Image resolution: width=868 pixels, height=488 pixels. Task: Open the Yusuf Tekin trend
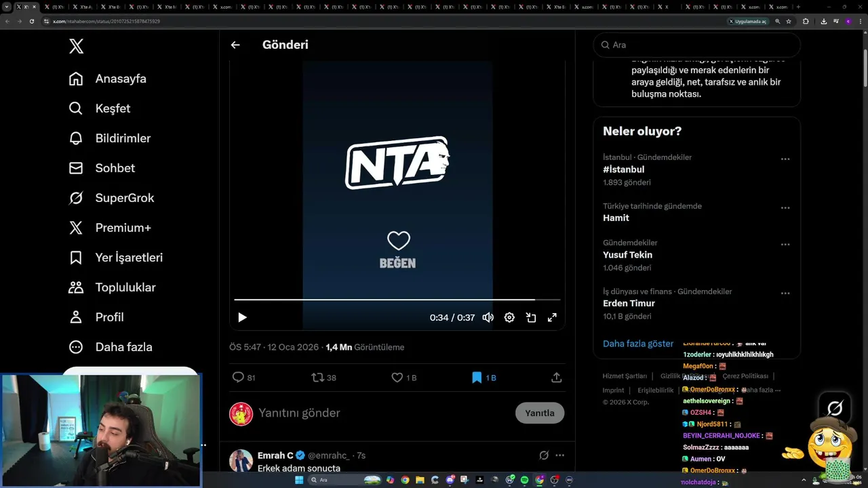(627, 255)
